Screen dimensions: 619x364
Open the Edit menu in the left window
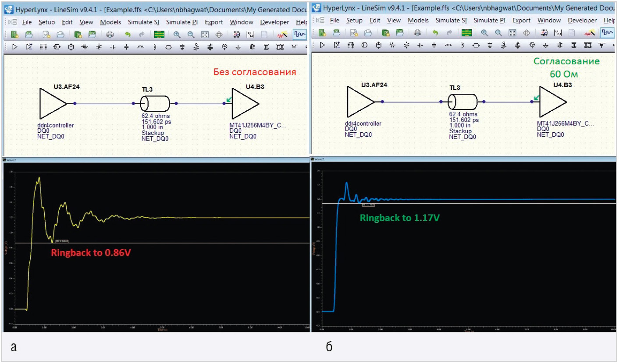[x=68, y=22]
